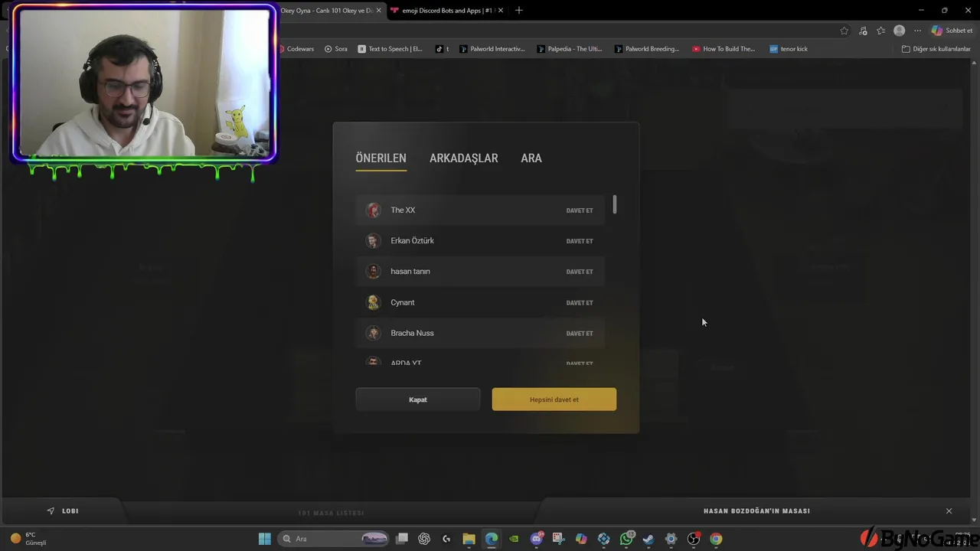The height and width of the screenshot is (551, 980).
Task: Close the Okey Oyna browser tab
Action: click(x=377, y=11)
